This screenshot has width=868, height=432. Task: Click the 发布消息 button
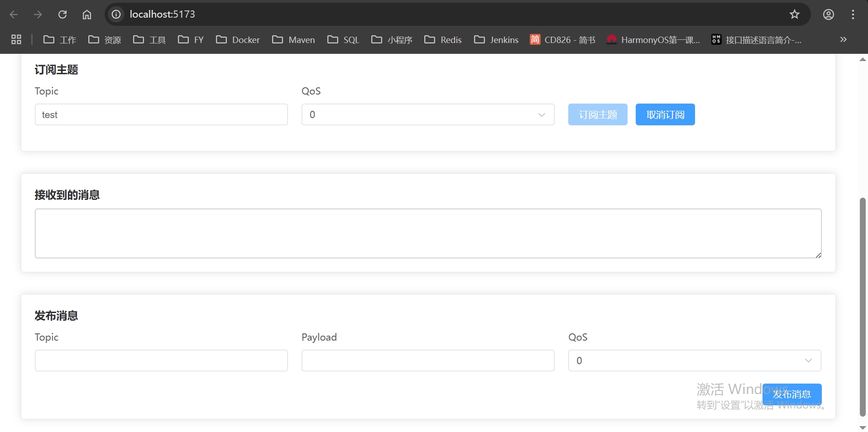[x=792, y=394]
